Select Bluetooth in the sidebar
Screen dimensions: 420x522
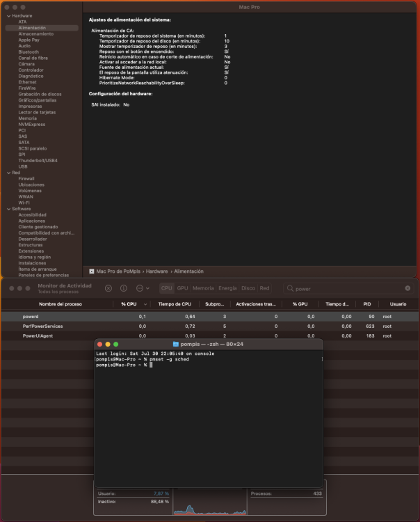[x=29, y=52]
